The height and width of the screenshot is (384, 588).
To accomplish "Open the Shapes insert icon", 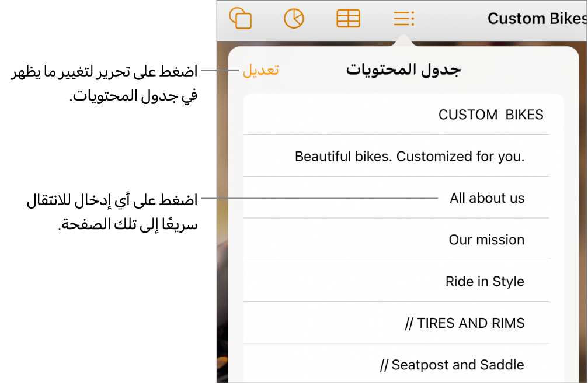I will pos(241,18).
